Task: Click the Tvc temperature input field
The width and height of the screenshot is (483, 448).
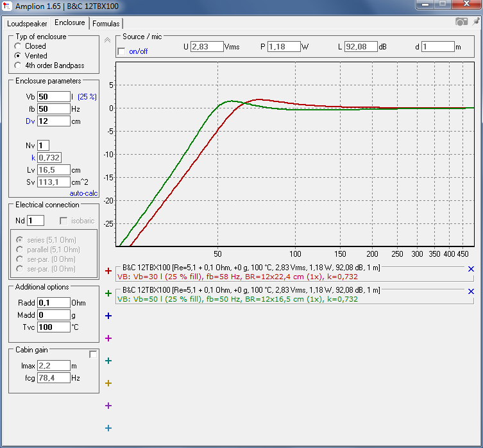Action: pyautogui.click(x=54, y=327)
